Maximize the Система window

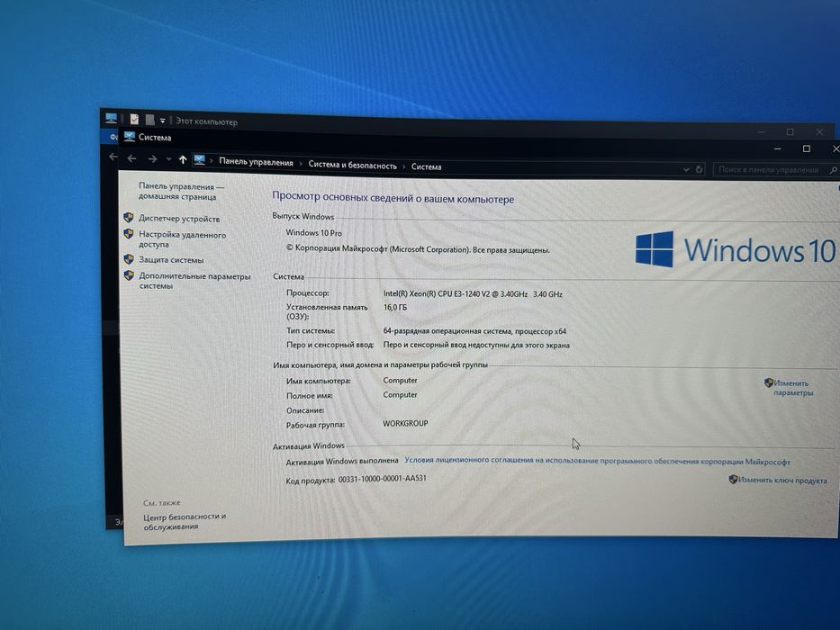coord(807,148)
